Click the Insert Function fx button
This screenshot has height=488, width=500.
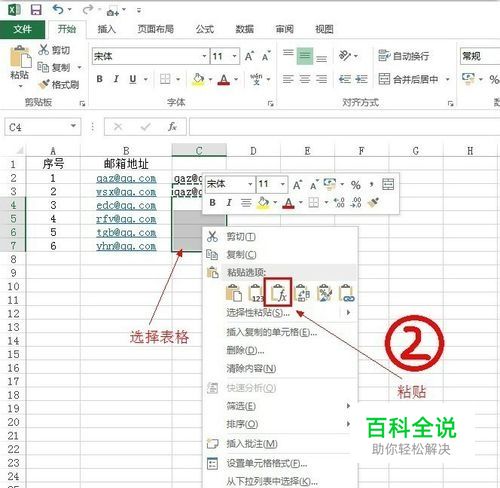tap(172, 127)
